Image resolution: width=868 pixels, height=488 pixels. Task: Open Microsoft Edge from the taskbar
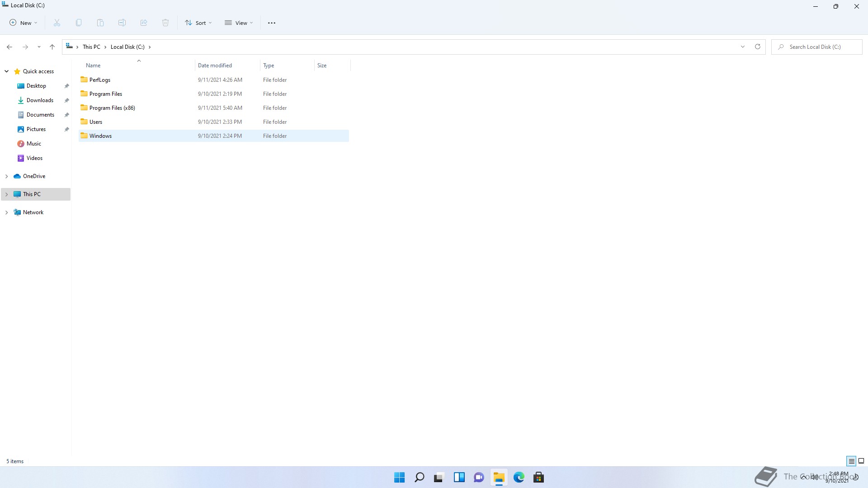tap(519, 477)
